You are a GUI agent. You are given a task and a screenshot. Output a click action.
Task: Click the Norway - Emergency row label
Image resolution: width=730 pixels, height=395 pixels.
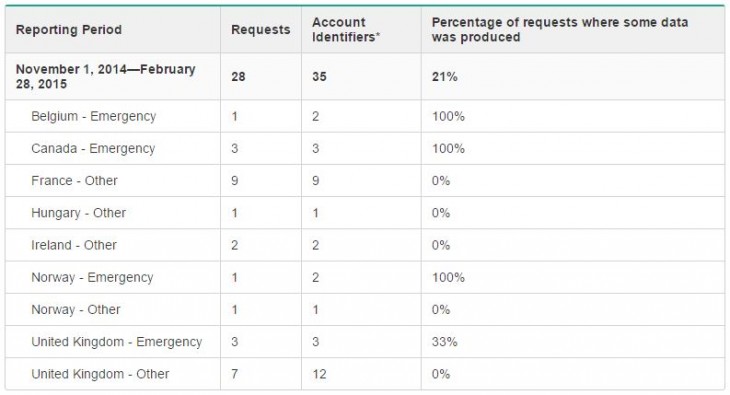click(x=92, y=277)
